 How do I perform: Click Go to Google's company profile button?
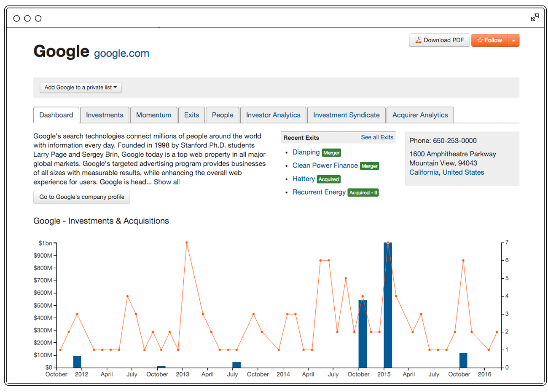[x=82, y=197]
